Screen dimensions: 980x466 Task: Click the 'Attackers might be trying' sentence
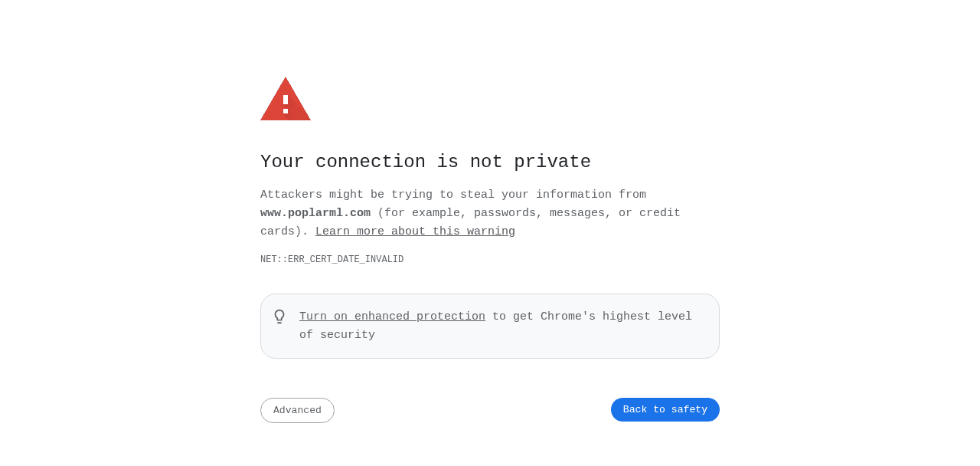tap(346, 195)
